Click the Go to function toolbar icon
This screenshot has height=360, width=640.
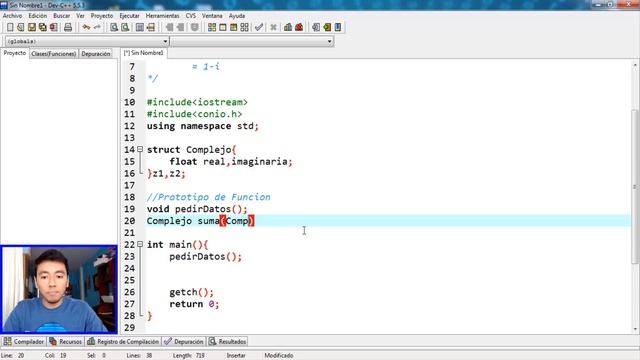click(140, 27)
